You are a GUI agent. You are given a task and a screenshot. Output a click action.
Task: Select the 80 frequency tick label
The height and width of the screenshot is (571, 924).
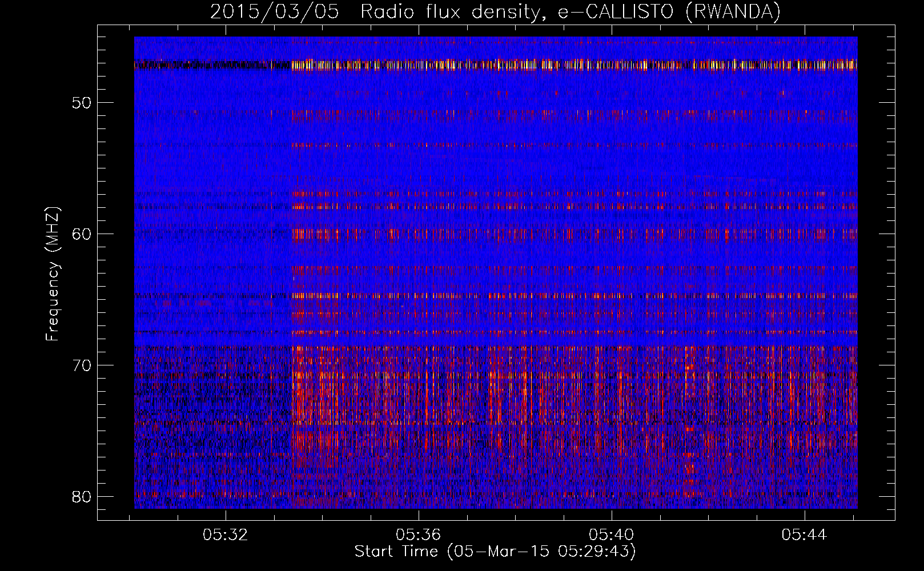[x=82, y=496]
